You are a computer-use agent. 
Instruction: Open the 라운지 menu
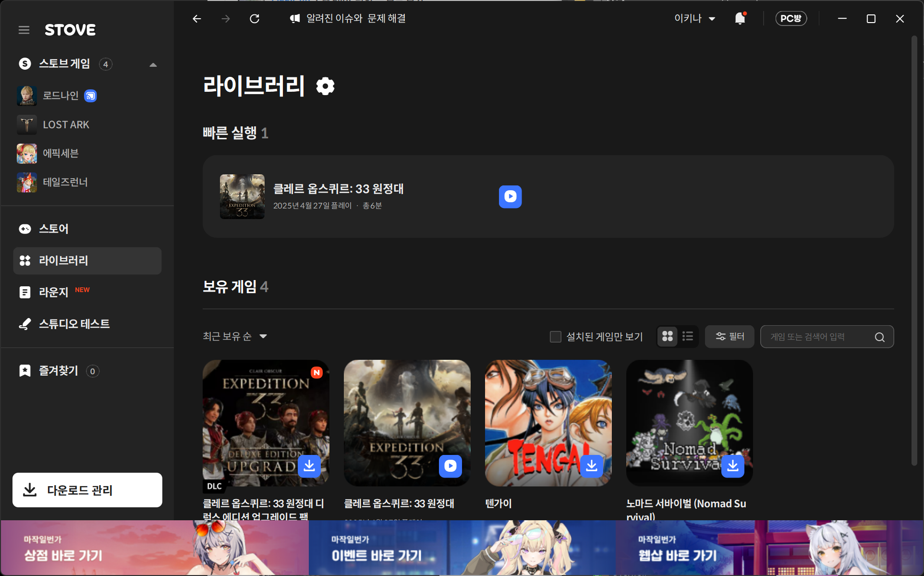click(87, 292)
